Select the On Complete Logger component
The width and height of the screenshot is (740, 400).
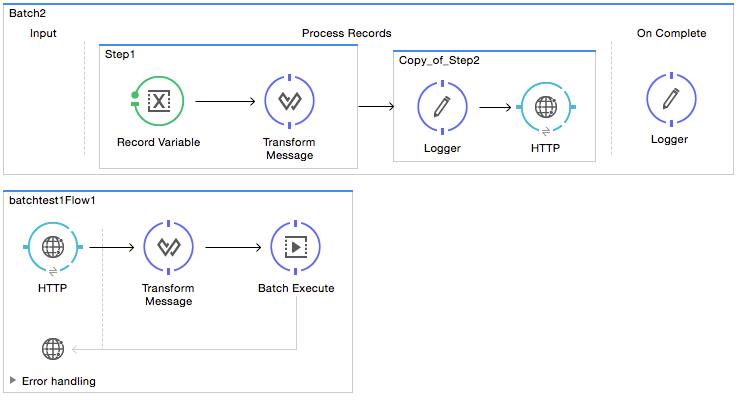coord(669,98)
